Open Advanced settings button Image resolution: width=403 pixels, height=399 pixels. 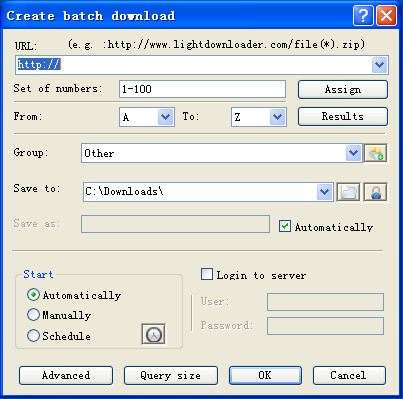[66, 375]
